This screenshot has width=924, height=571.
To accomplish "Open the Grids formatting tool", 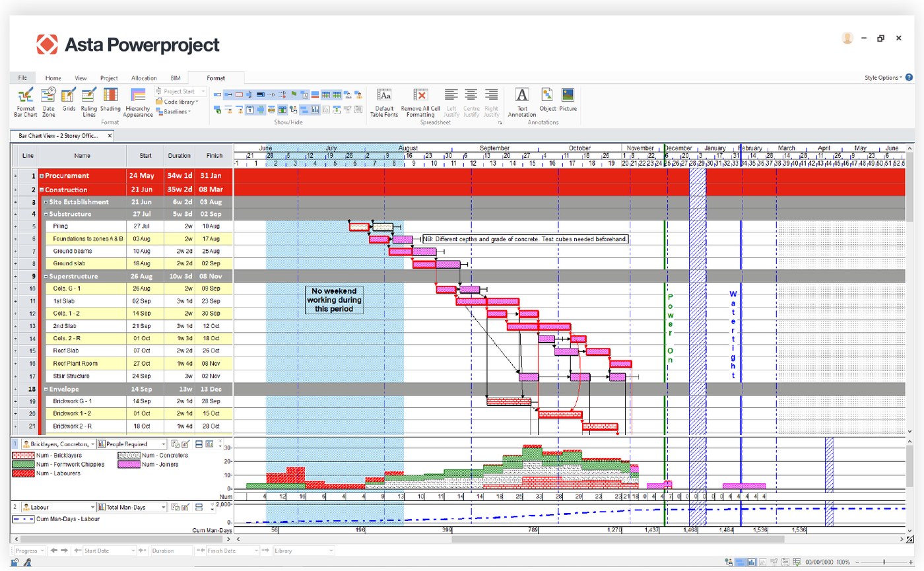I will pos(69,99).
